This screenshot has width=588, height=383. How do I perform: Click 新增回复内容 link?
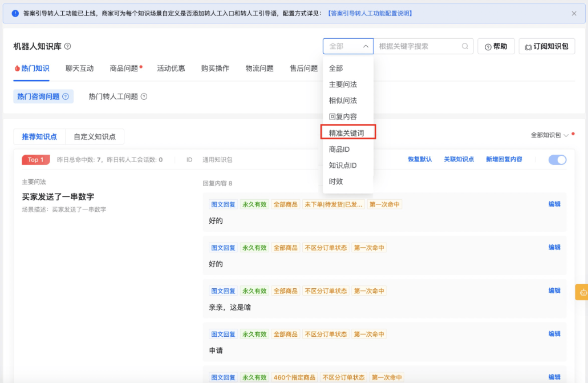coord(504,160)
